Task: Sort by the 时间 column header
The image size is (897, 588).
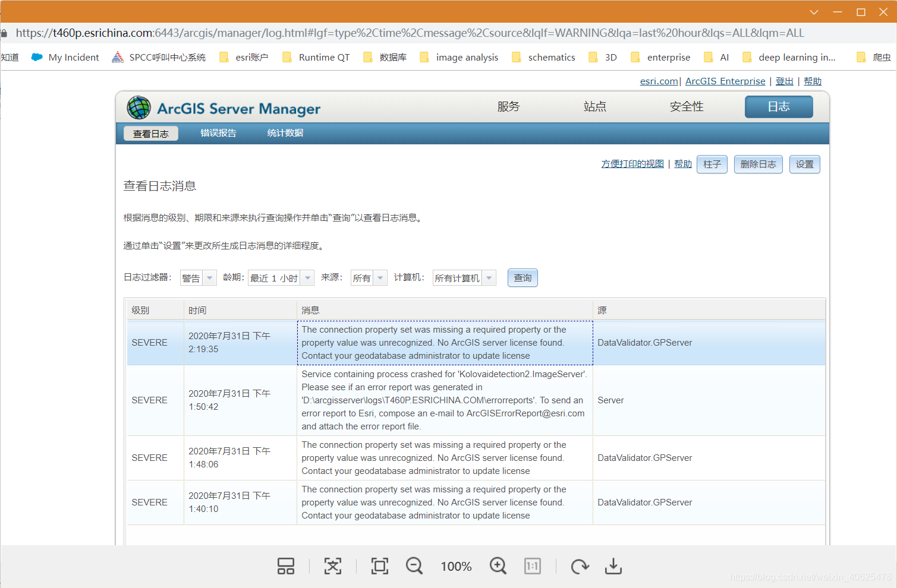Action: tap(240, 310)
